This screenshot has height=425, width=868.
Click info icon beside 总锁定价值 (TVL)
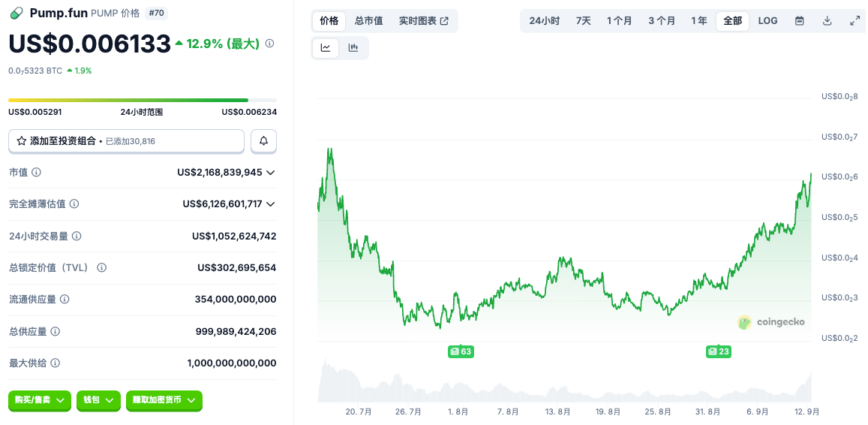(x=102, y=268)
